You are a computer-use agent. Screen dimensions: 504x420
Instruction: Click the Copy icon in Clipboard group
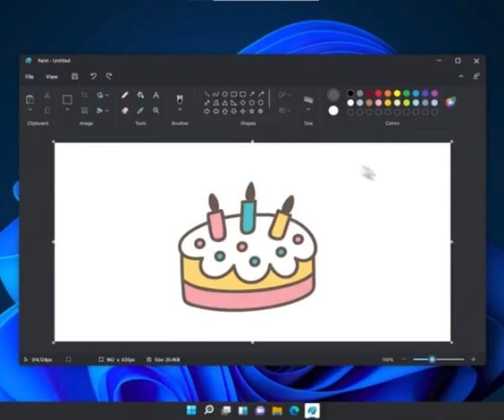(47, 111)
